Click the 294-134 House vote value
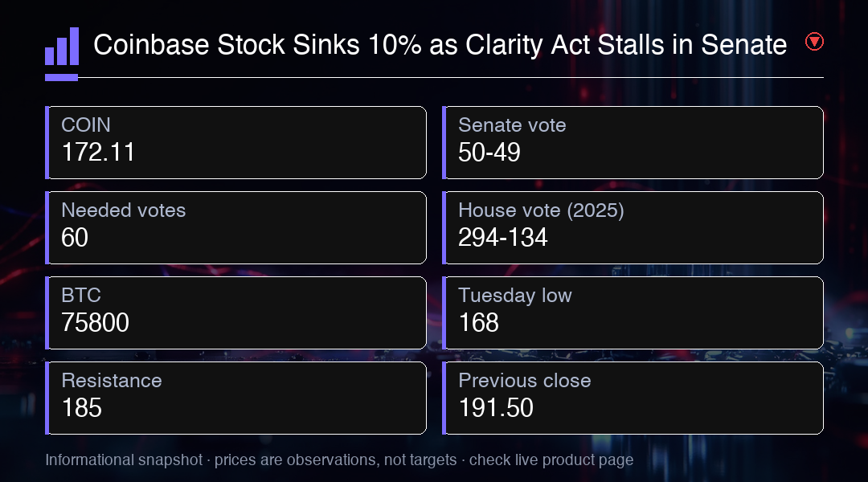Viewport: 868px width, 482px height. (502, 238)
